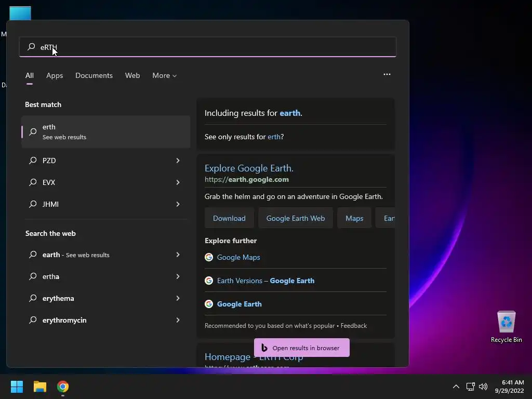This screenshot has height=399, width=532.
Task: Click the network icon in system tray
Action: pyautogui.click(x=470, y=387)
